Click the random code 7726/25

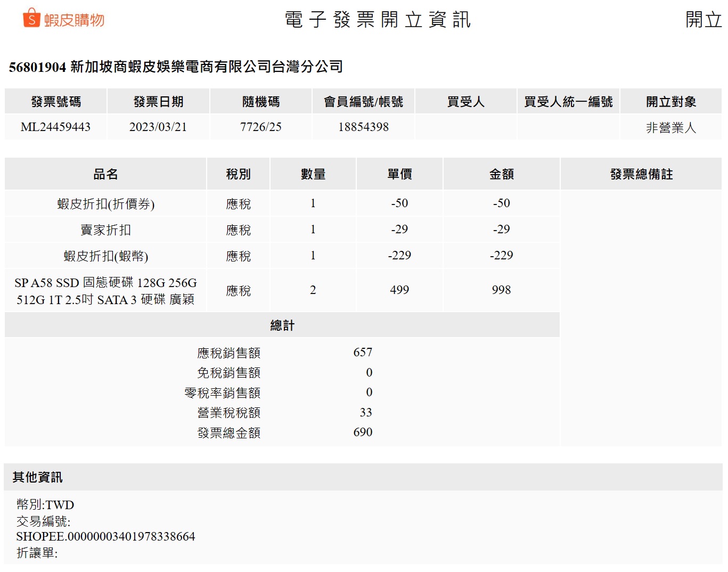[260, 127]
